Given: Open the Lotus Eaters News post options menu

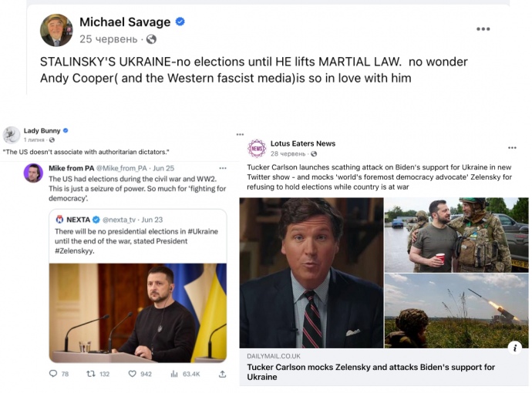Looking at the screenshot, I should pos(512,147).
